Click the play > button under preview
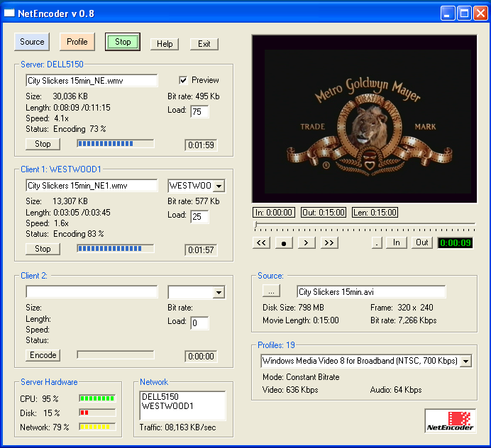Image resolution: width=491 pixels, height=448 pixels. pyautogui.click(x=307, y=242)
